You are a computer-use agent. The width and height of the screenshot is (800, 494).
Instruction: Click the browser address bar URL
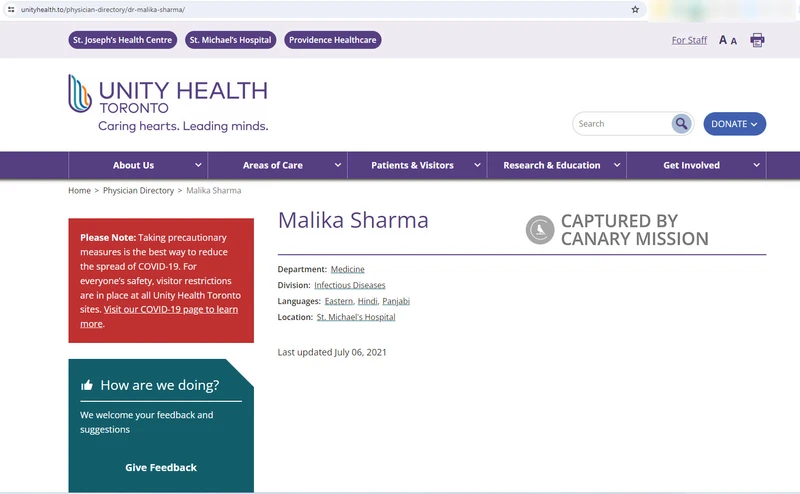tap(103, 9)
